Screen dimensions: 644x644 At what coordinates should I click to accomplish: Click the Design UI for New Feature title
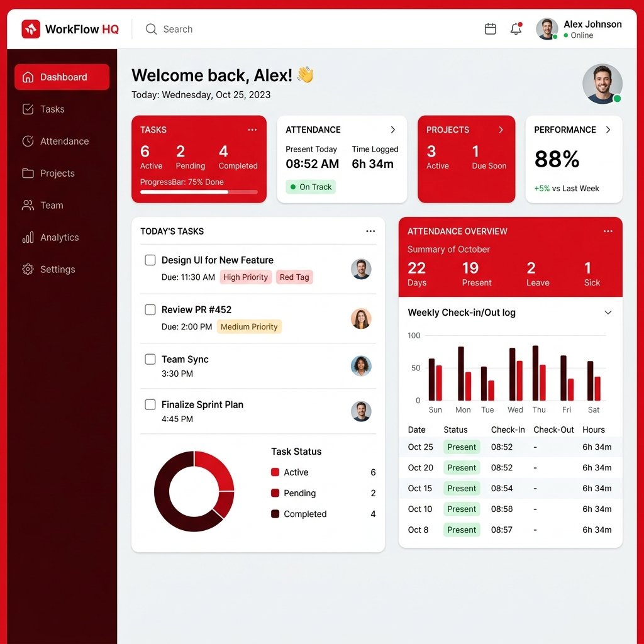click(x=217, y=260)
